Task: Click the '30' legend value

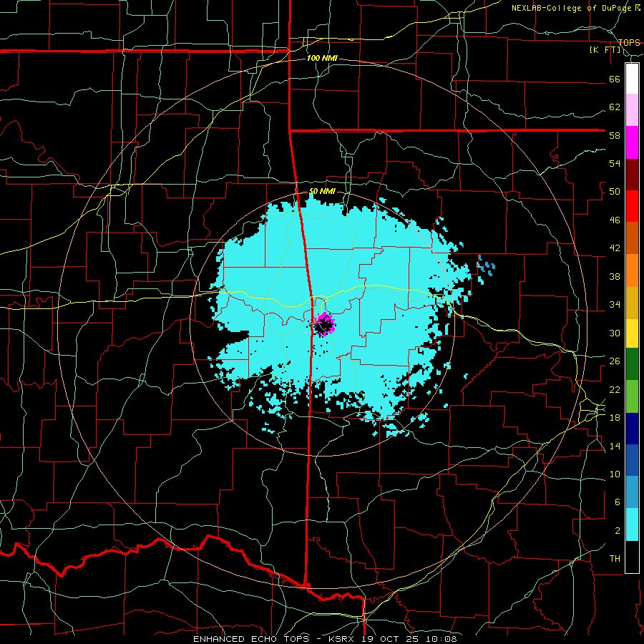Action: click(x=615, y=333)
